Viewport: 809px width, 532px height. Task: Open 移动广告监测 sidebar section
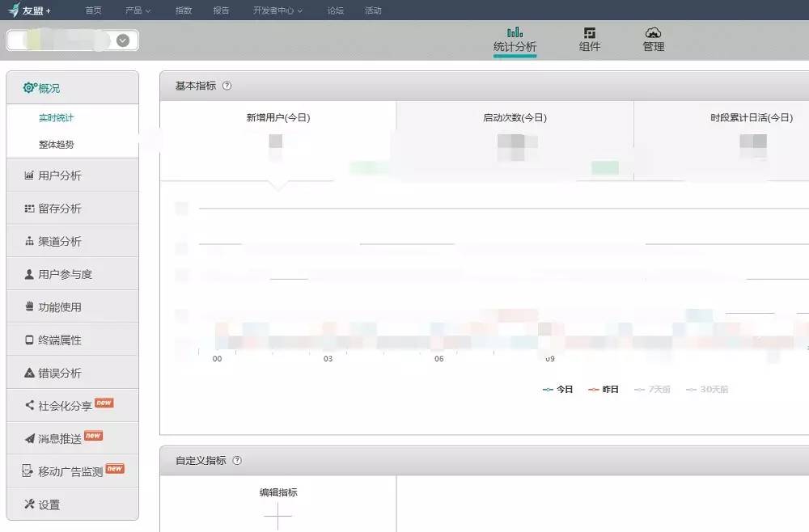click(x=73, y=471)
